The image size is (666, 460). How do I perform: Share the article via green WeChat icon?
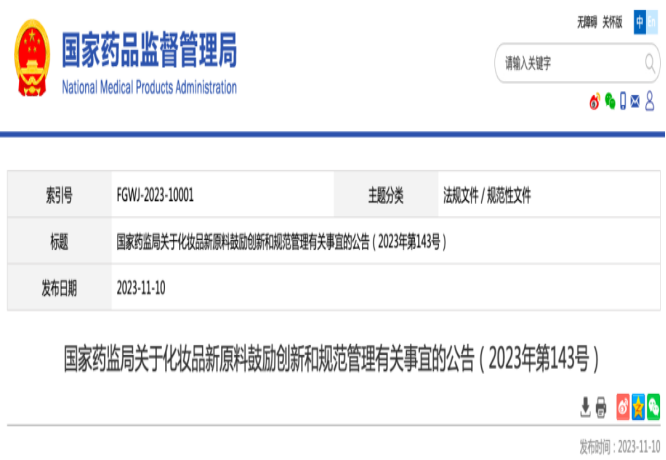[653, 407]
